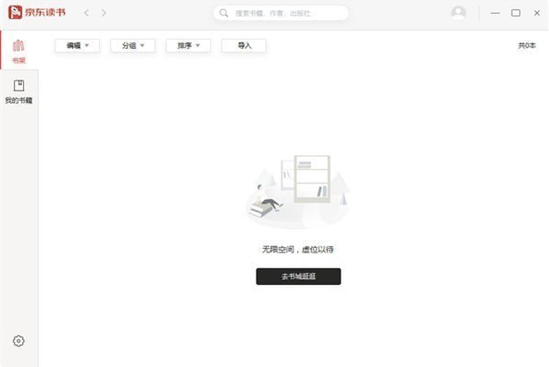Click the back navigation arrow
Viewport: 549px width, 367px height.
86,13
